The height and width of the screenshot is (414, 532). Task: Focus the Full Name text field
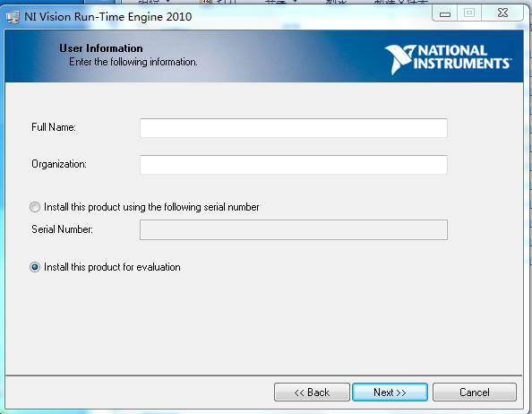294,128
